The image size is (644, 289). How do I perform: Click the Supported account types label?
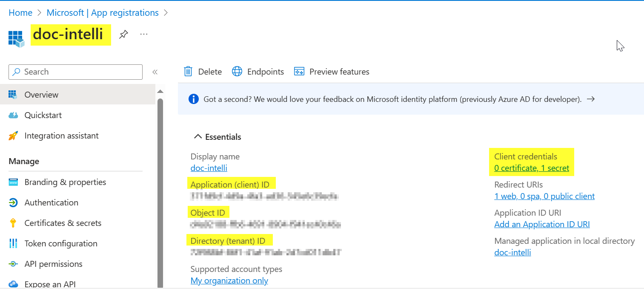pos(236,269)
